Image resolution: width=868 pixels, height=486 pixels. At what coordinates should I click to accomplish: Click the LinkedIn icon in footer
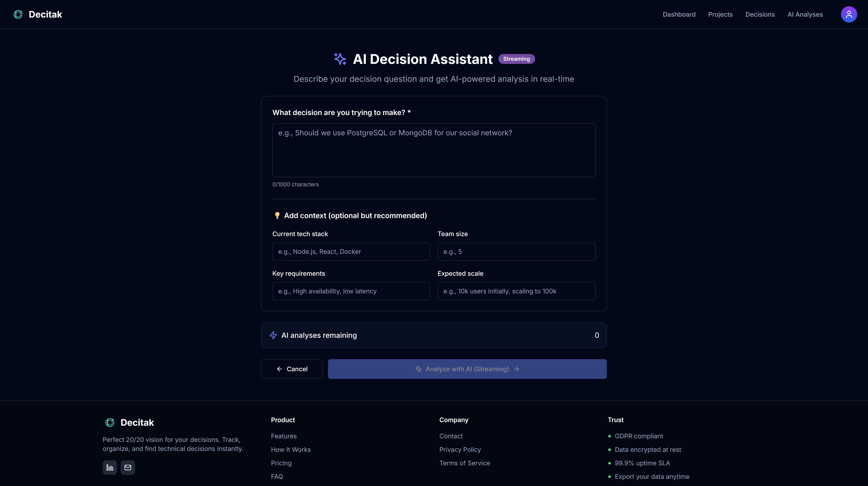110,468
